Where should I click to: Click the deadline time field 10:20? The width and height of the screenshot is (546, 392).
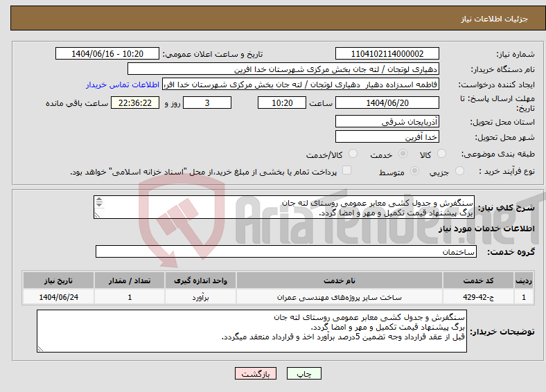click(x=282, y=103)
